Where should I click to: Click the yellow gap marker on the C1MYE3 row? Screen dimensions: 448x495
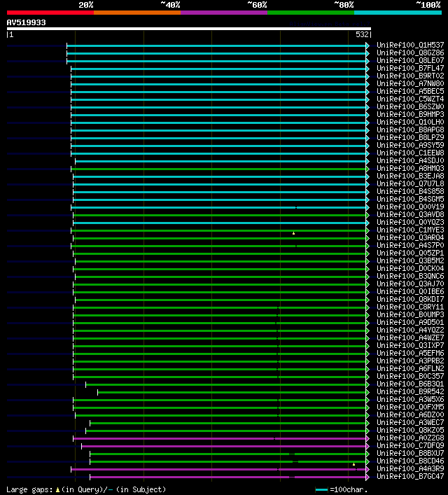point(293,233)
